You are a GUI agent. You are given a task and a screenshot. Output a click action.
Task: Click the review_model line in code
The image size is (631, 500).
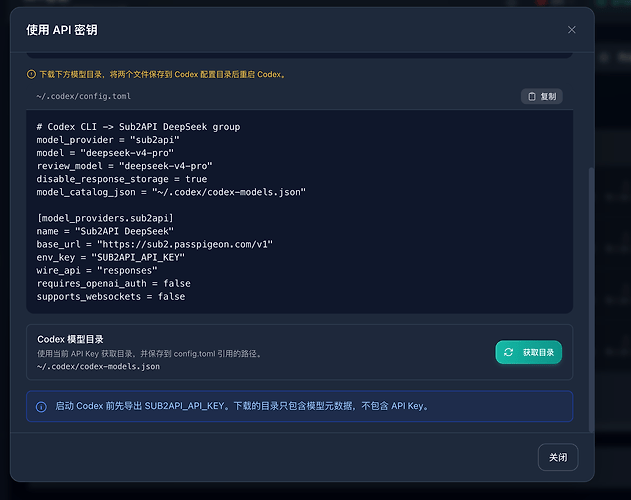click(x=124, y=166)
